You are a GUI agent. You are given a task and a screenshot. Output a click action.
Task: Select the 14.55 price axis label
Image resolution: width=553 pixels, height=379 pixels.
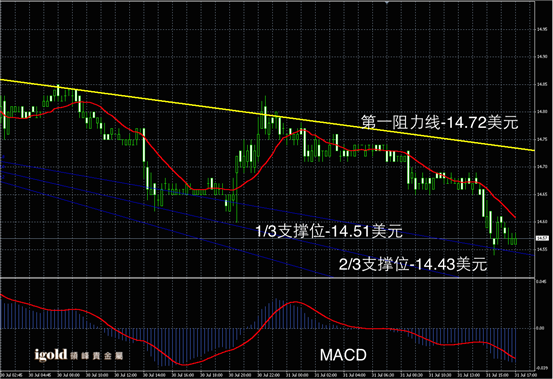pos(542,249)
